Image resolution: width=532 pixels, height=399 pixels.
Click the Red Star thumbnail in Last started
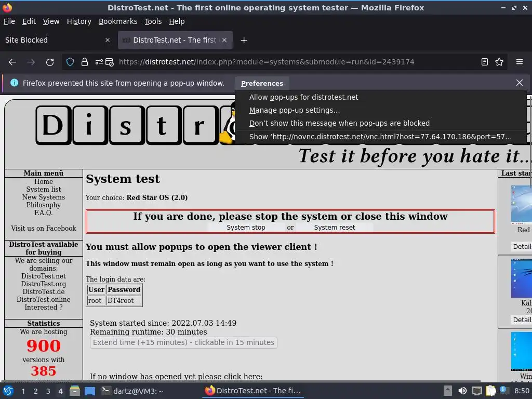pyautogui.click(x=522, y=205)
